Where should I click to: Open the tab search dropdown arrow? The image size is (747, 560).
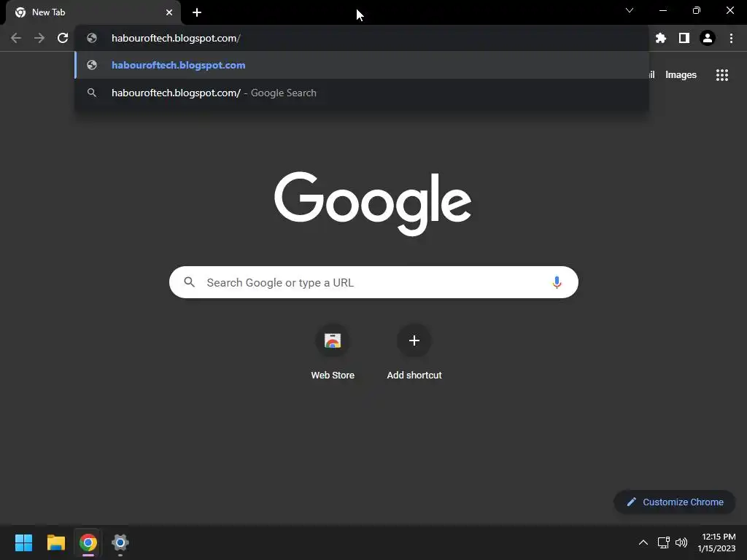630,10
